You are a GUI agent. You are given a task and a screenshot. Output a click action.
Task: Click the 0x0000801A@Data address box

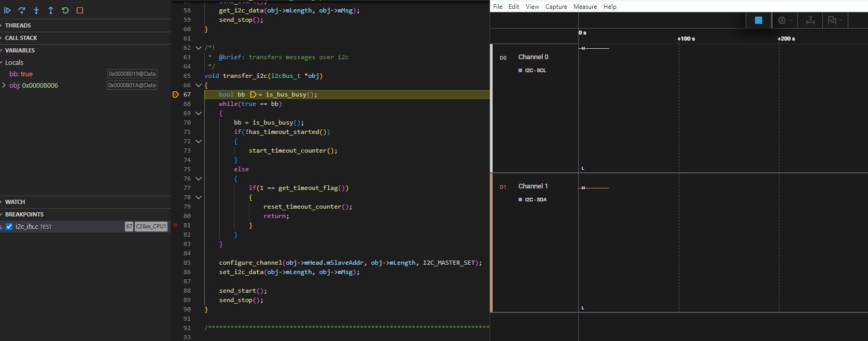(132, 85)
